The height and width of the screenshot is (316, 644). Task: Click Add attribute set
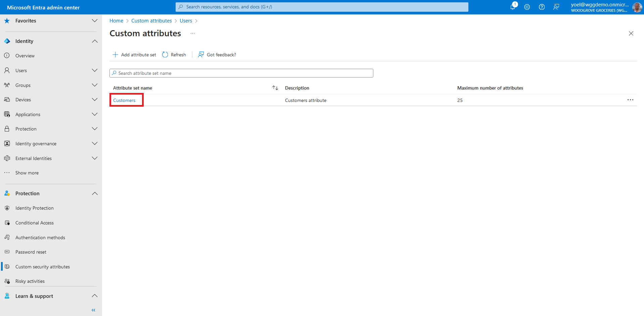134,55
